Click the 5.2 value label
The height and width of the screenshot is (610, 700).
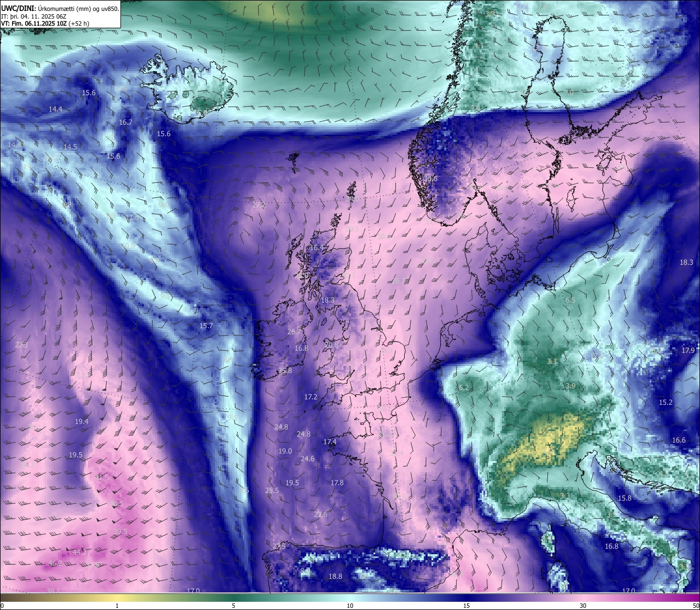(464, 388)
